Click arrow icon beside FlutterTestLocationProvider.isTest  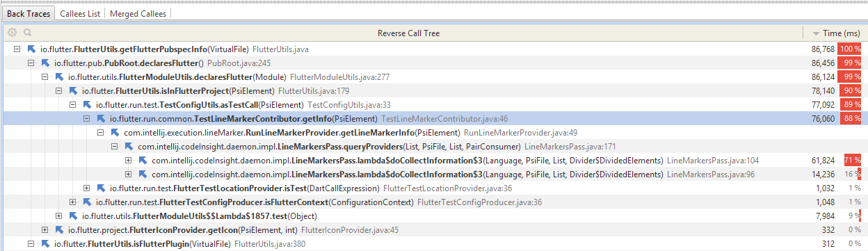pos(101,188)
